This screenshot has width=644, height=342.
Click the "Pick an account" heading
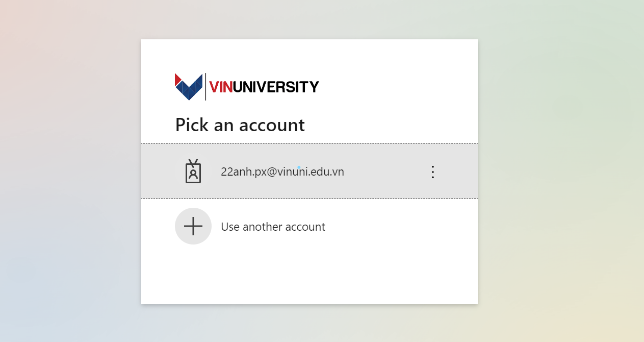[240, 125]
